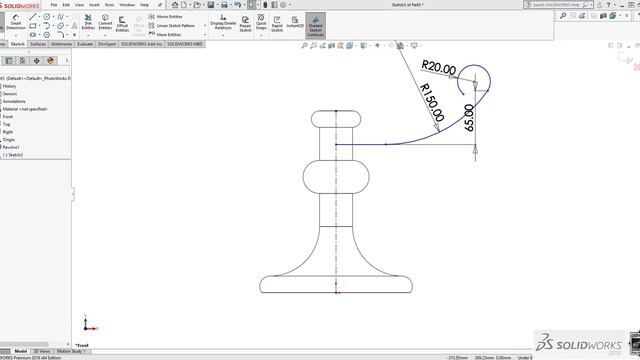Undo the last action
640x360 pixels.
[x=237, y=5]
